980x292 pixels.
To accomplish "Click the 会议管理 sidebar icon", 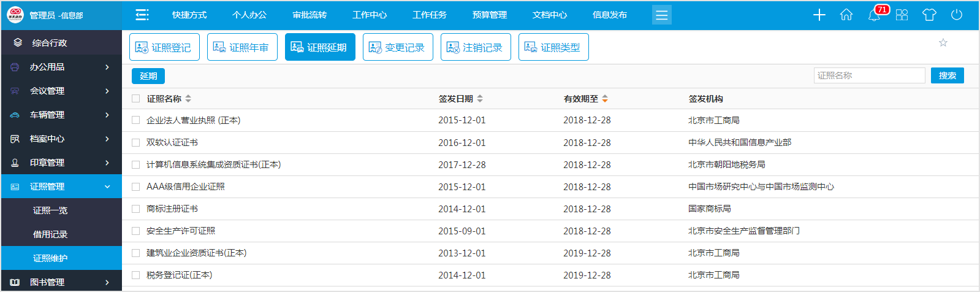I will coord(15,91).
